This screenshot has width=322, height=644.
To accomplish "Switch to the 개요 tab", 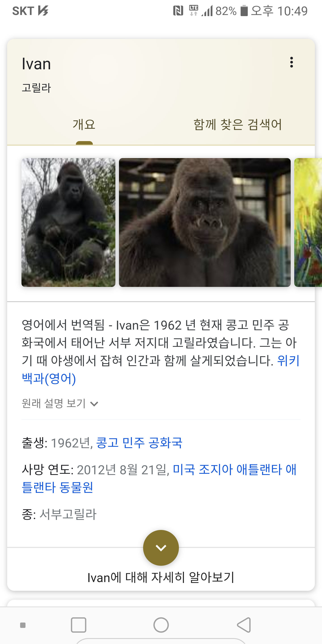I will coord(84,124).
